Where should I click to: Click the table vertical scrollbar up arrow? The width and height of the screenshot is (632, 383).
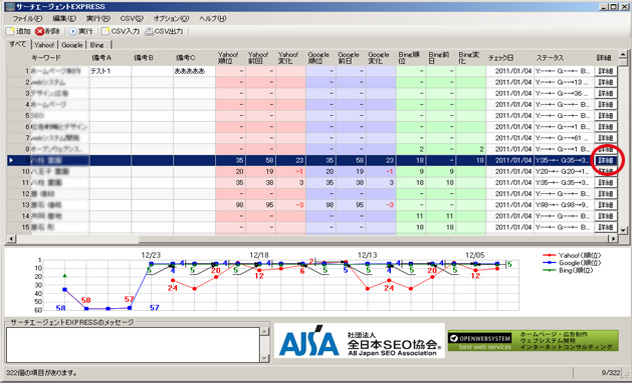pos(623,54)
